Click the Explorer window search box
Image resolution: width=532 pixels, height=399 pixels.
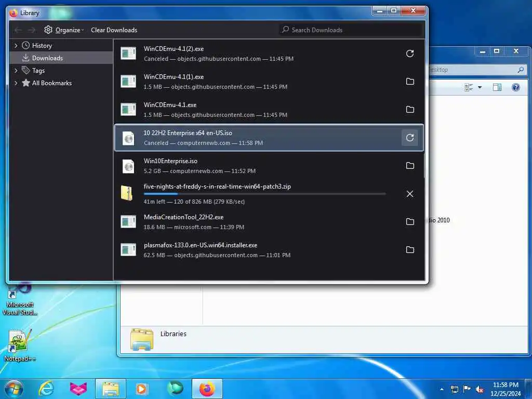pos(478,70)
